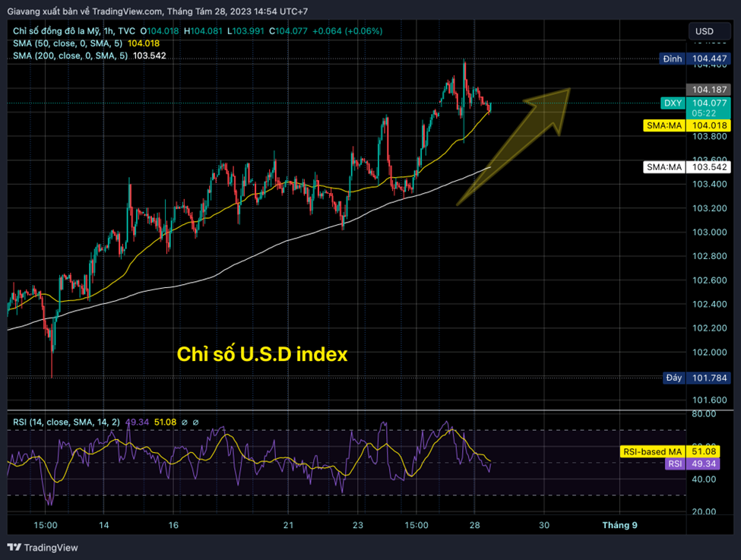Select the Đỉnh 104.447 high price label
This screenshot has width=741, height=560.
pos(672,59)
